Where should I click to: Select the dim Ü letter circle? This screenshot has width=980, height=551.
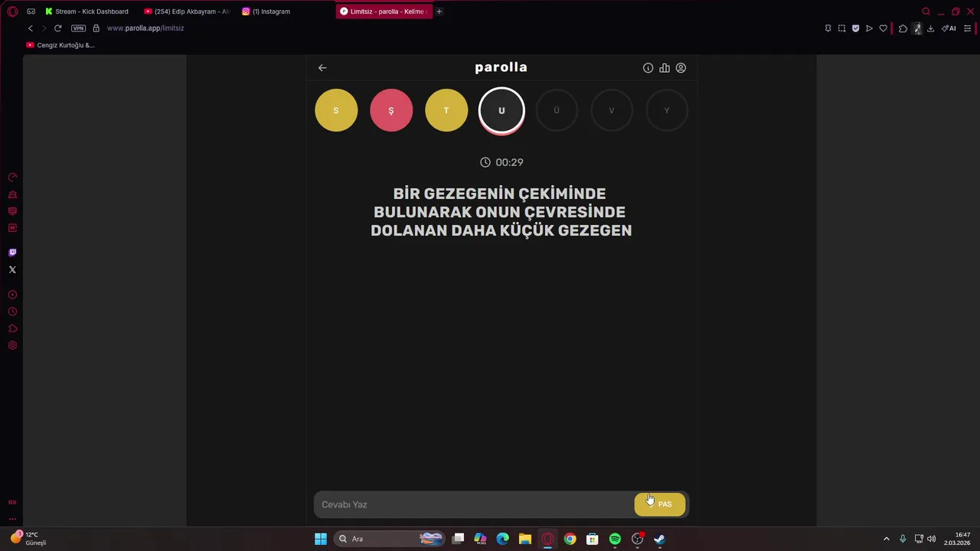pos(557,110)
